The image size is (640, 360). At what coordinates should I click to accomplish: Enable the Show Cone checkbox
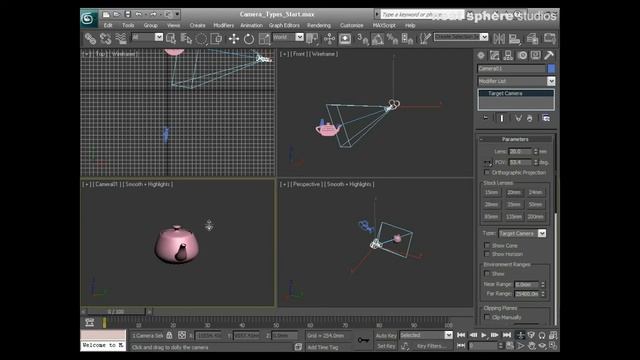487,246
